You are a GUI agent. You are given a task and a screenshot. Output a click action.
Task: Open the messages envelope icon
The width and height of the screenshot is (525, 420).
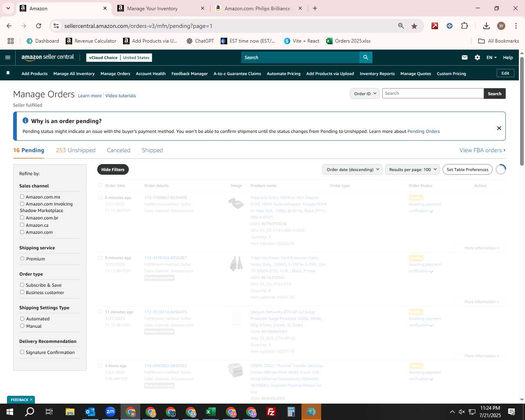pos(465,57)
